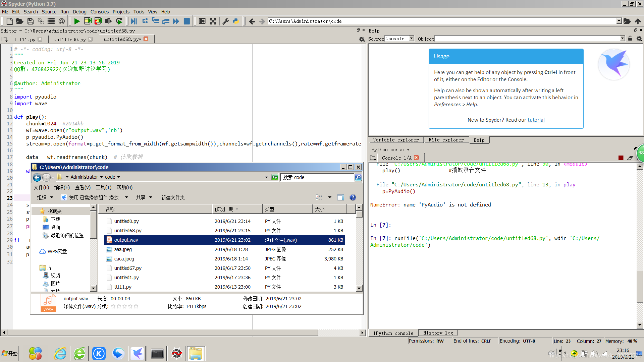
Task: Expand the 共享 dropdown menu
Action: [x=144, y=197]
